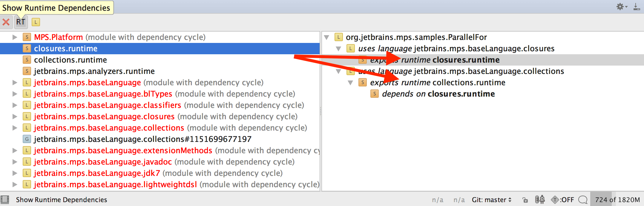Toggle the T :OFF status indicator
The width and height of the screenshot is (644, 206).
562,200
